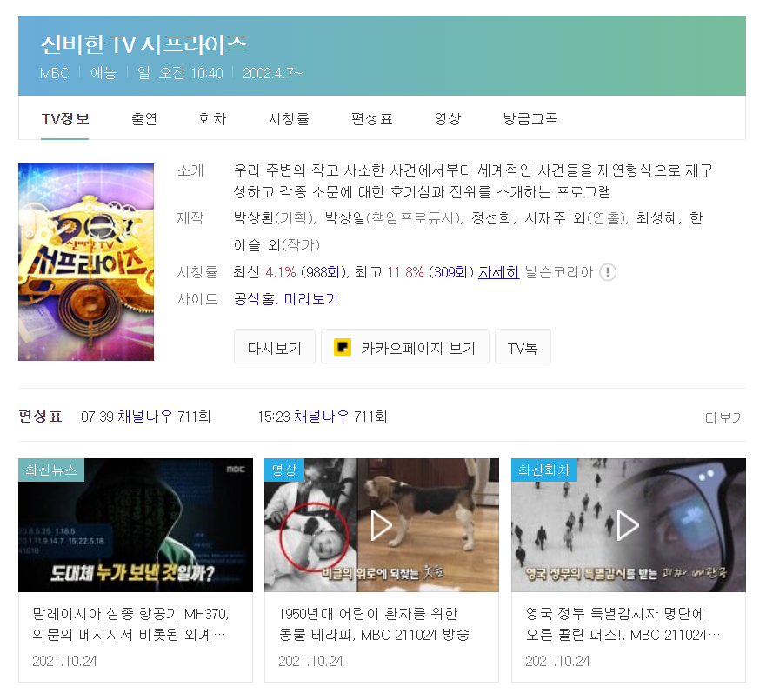The image size is (766, 700).
Task: Open the 편성표 tab
Action: (372, 119)
